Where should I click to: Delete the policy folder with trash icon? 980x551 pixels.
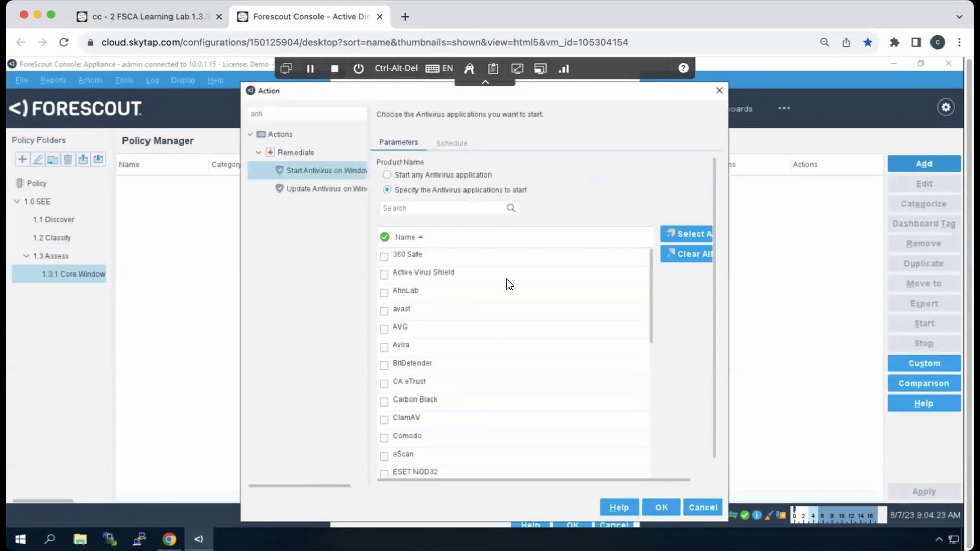pos(68,159)
